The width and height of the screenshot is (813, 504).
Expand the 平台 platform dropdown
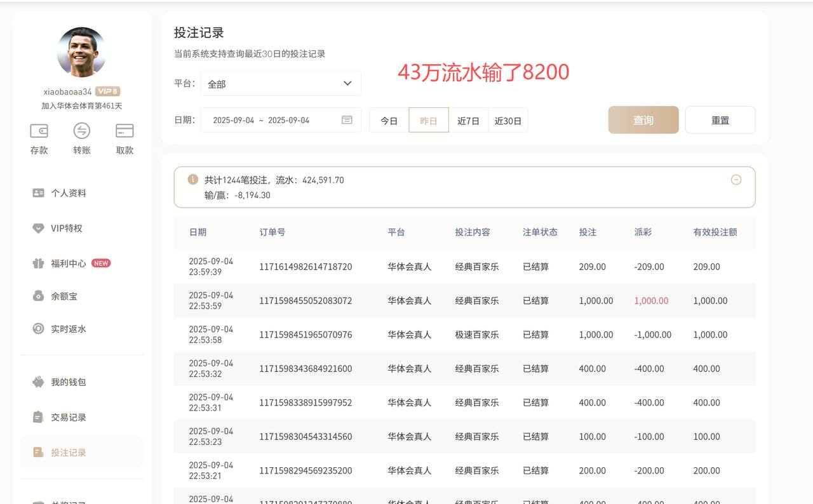(279, 83)
